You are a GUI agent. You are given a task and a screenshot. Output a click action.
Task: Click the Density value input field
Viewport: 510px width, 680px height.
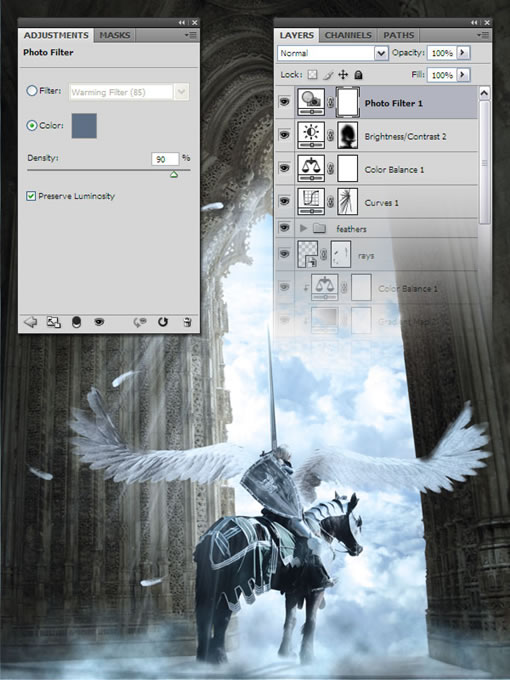[165, 159]
